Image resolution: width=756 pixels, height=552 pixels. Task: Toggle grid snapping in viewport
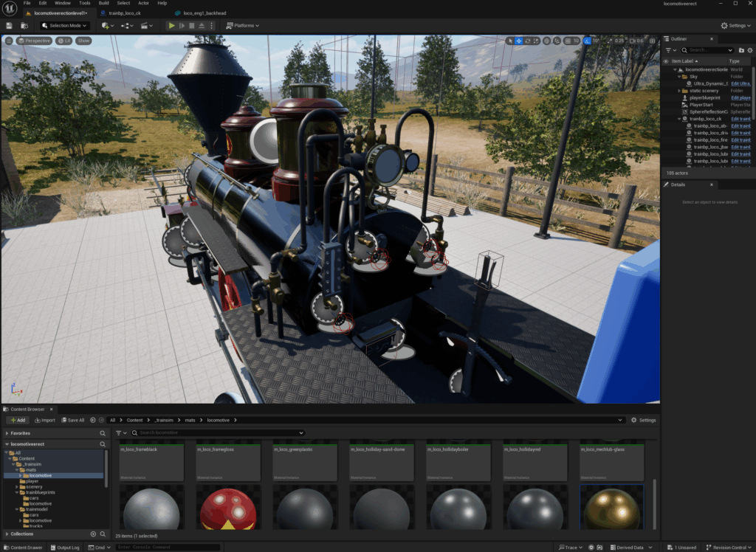568,41
